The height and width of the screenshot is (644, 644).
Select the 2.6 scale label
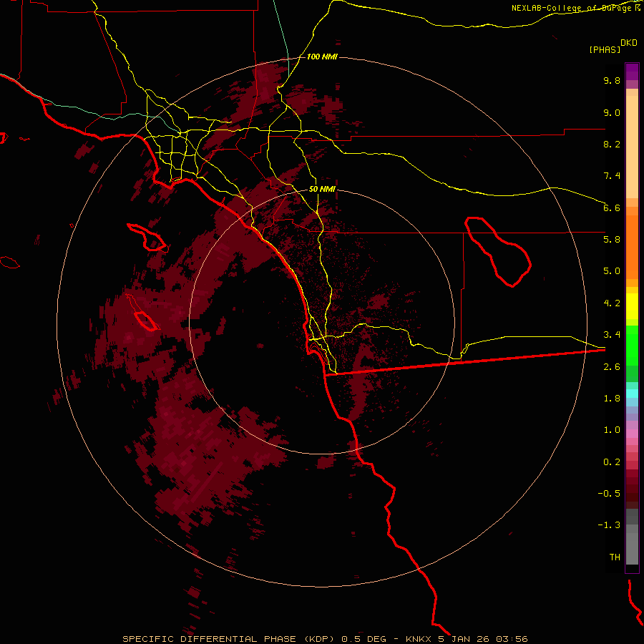612,367
